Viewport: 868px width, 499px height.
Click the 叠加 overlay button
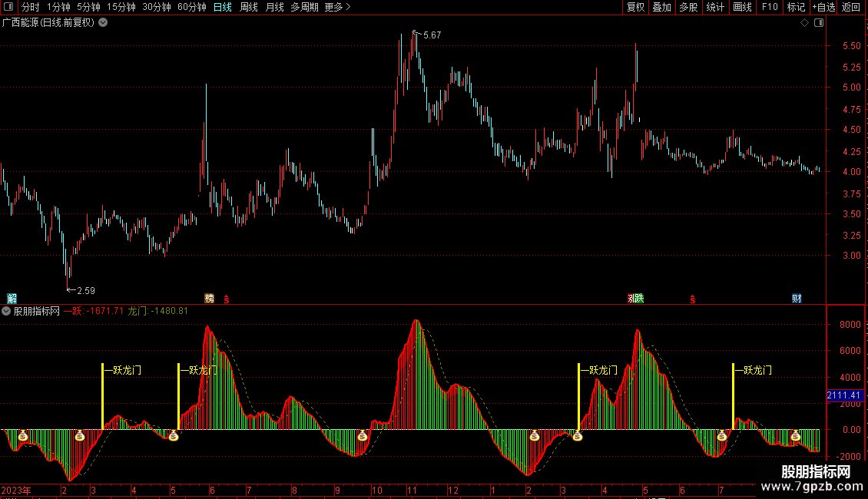tap(662, 7)
